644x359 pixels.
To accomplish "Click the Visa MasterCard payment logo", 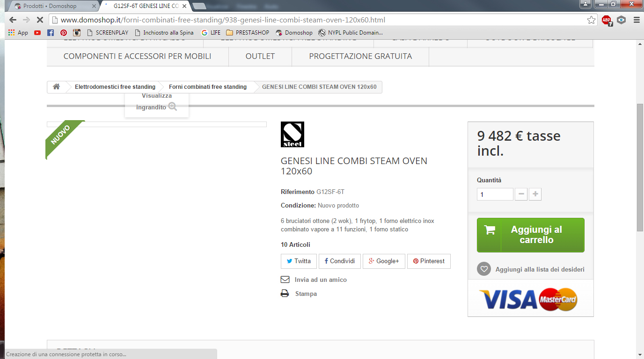I will point(528,299).
